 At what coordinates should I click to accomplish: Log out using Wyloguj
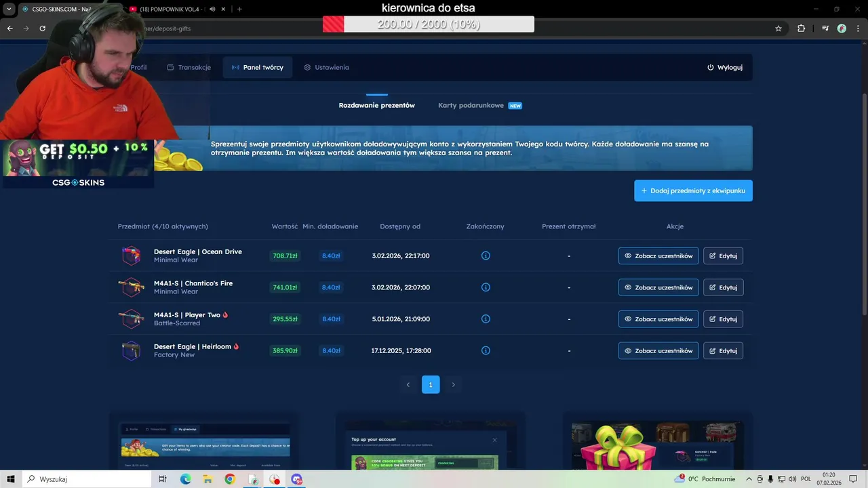(725, 67)
